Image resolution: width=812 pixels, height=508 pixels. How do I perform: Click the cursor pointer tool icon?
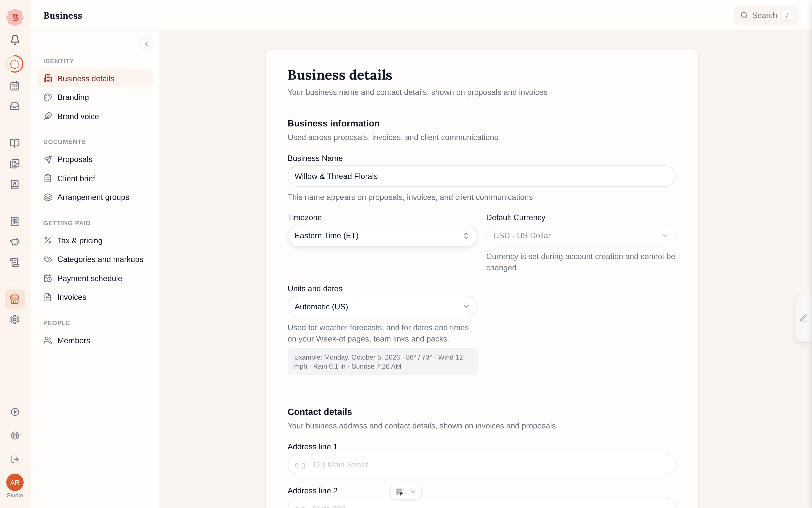[399, 492]
